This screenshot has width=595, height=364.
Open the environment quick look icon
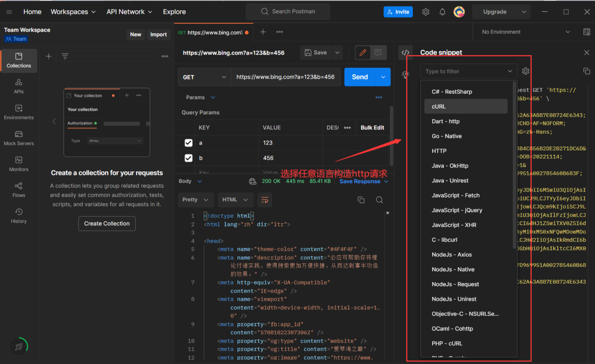[587, 32]
